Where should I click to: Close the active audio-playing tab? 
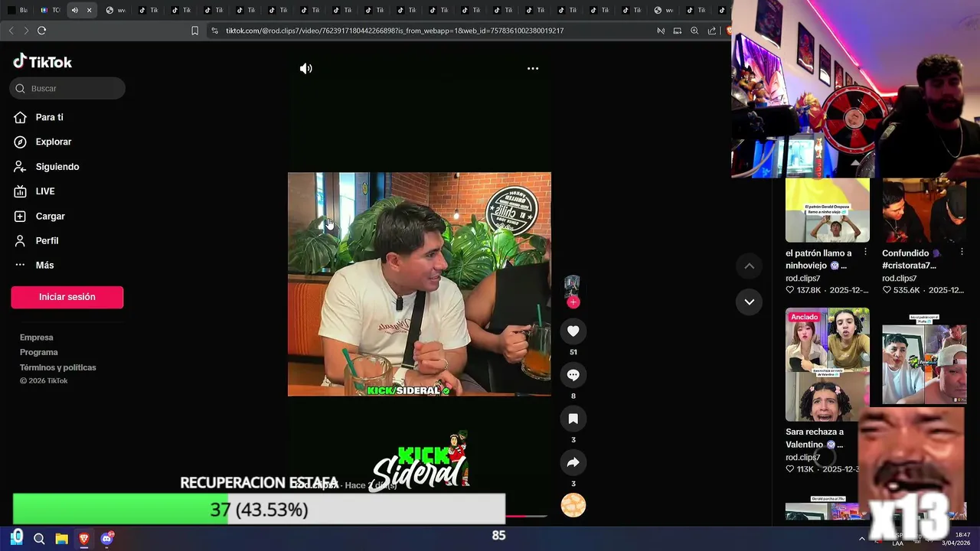point(89,10)
